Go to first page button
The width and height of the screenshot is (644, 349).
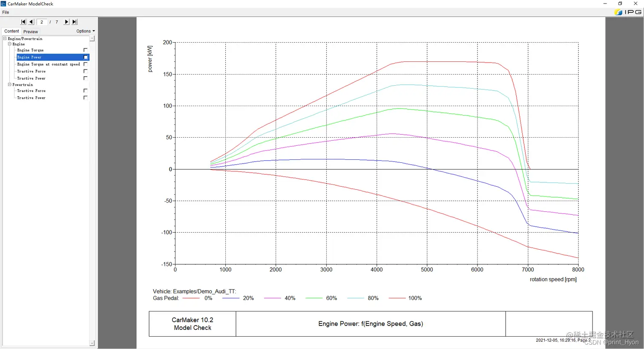click(x=23, y=22)
